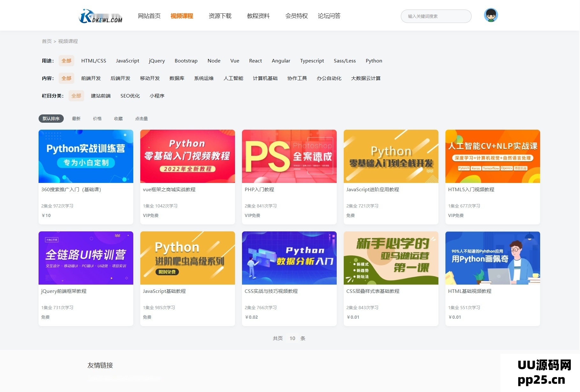Choose the SEO优化 category filter
Screen dimensions: 580x392
(130, 96)
